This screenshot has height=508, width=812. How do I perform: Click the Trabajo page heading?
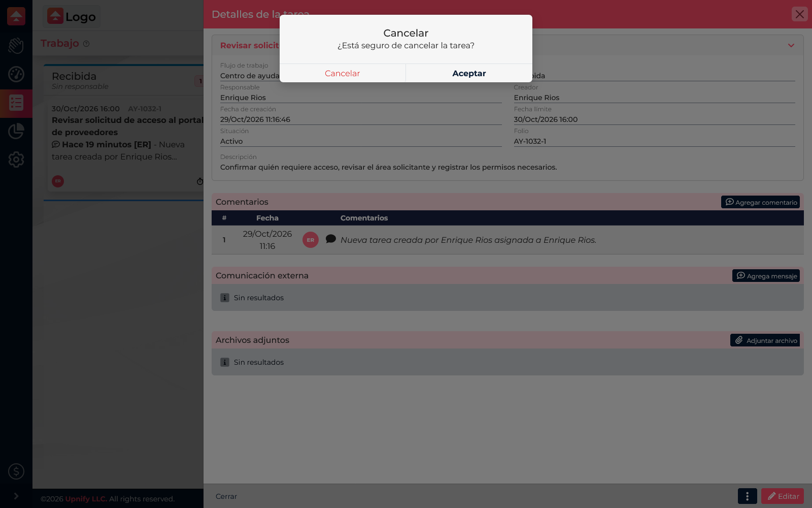(60, 43)
